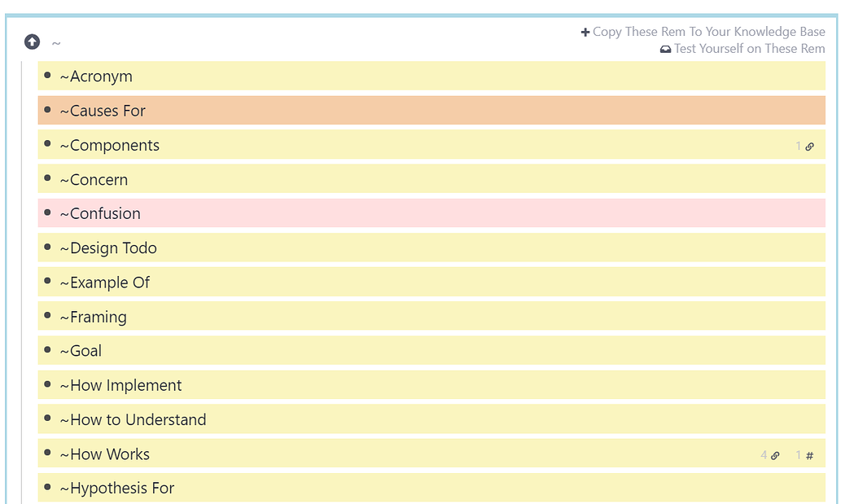Click the ~How to Understand rem
Image resolution: width=841 pixels, height=504 pixels.
pos(133,420)
